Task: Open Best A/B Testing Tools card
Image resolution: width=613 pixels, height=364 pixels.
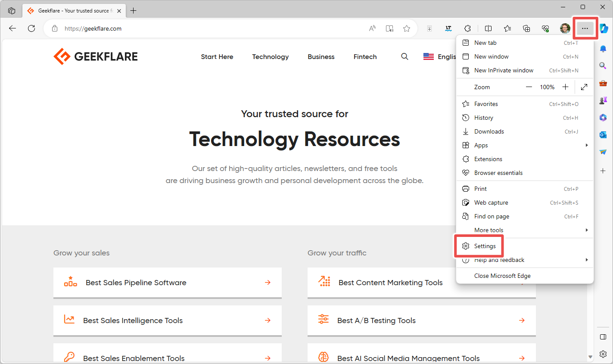Action: tap(422, 320)
